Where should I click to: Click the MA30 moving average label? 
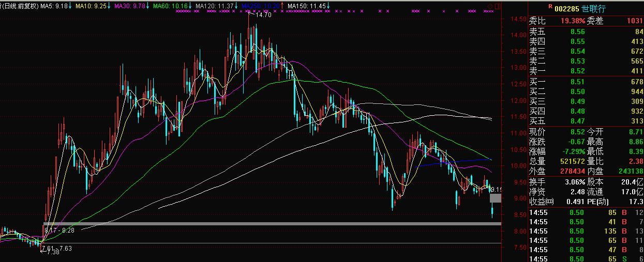pyautogui.click(x=129, y=6)
